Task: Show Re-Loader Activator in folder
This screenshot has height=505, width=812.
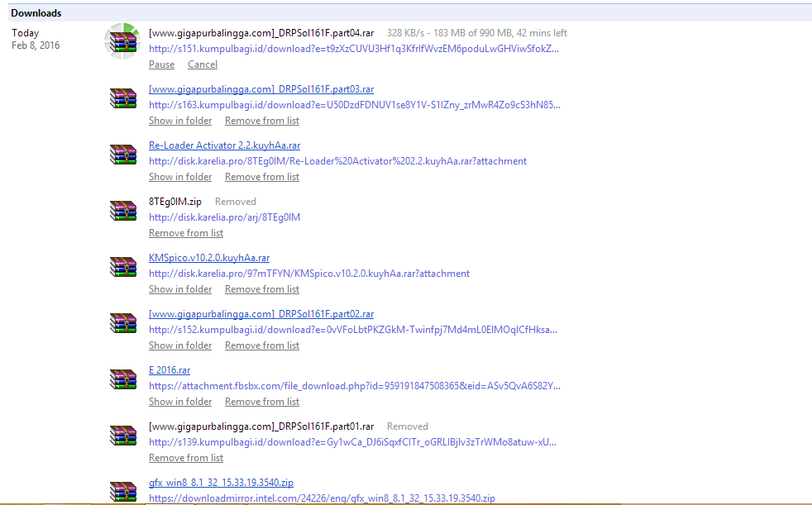Action: [x=180, y=176]
